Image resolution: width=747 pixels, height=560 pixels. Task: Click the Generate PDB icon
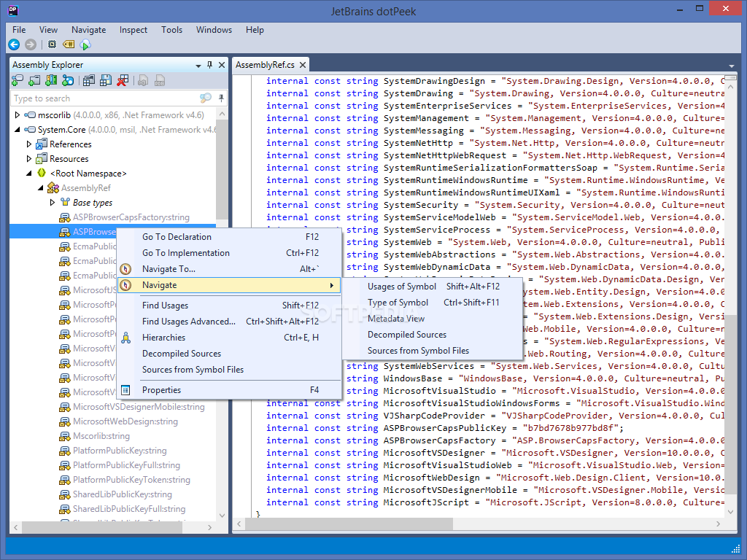[x=160, y=81]
